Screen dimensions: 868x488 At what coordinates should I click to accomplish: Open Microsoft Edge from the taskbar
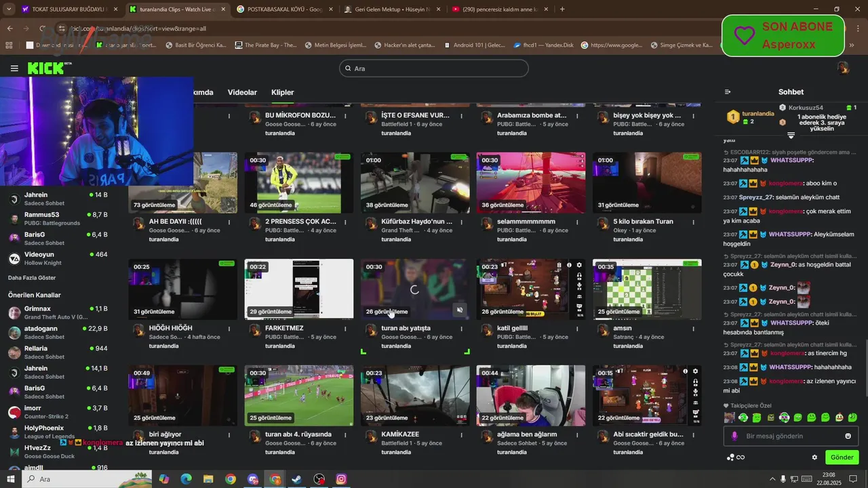[186, 479]
